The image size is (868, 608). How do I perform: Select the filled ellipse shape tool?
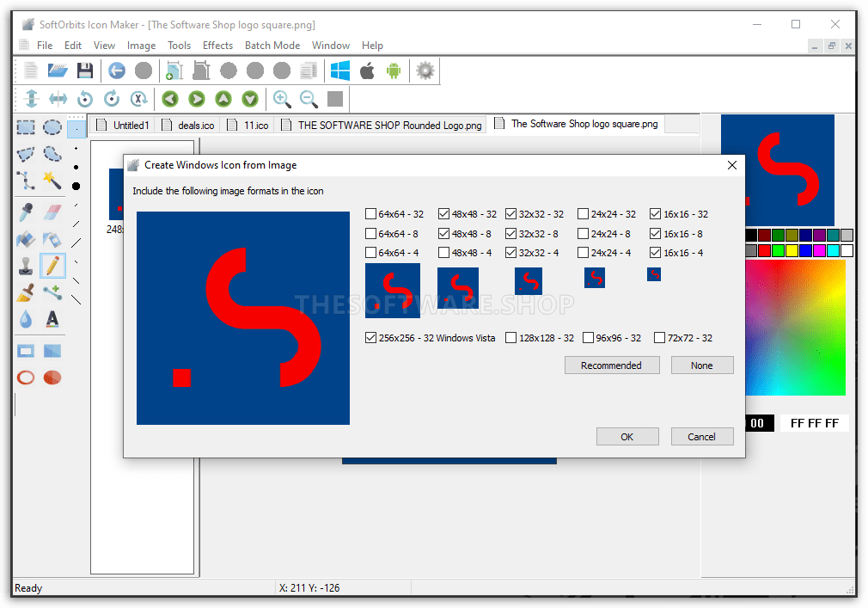pyautogui.click(x=52, y=378)
